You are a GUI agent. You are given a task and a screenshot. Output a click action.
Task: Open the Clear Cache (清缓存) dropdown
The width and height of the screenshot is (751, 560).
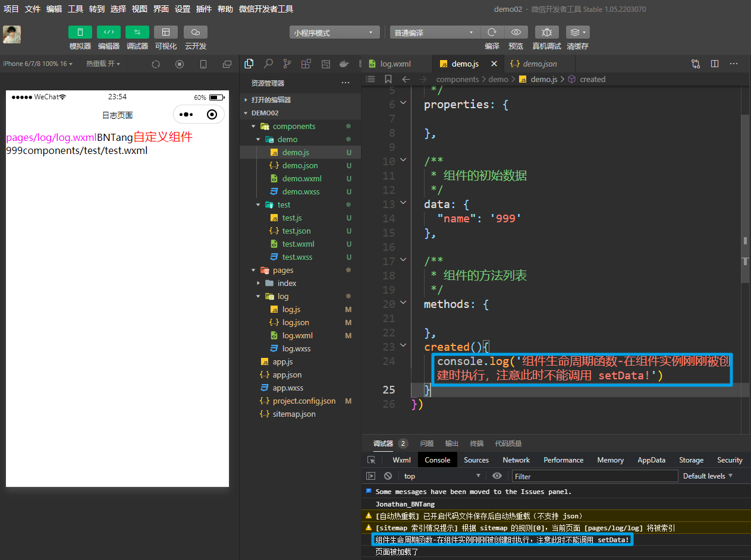click(x=578, y=32)
